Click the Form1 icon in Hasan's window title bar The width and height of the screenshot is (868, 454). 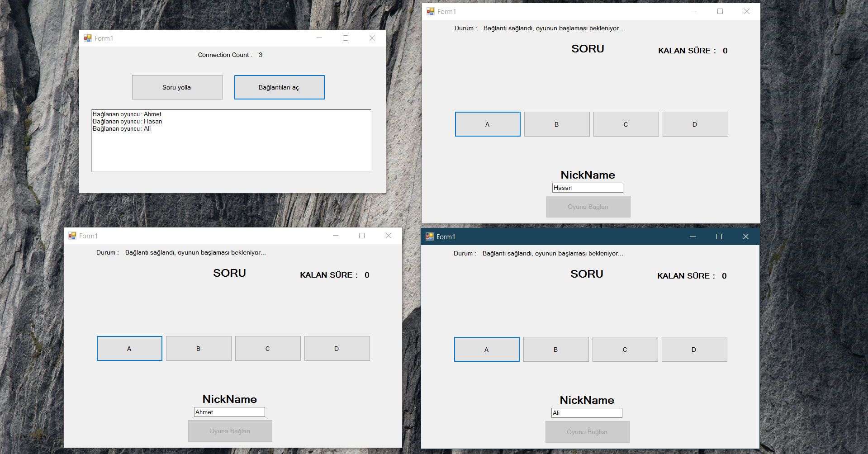pyautogui.click(x=430, y=11)
